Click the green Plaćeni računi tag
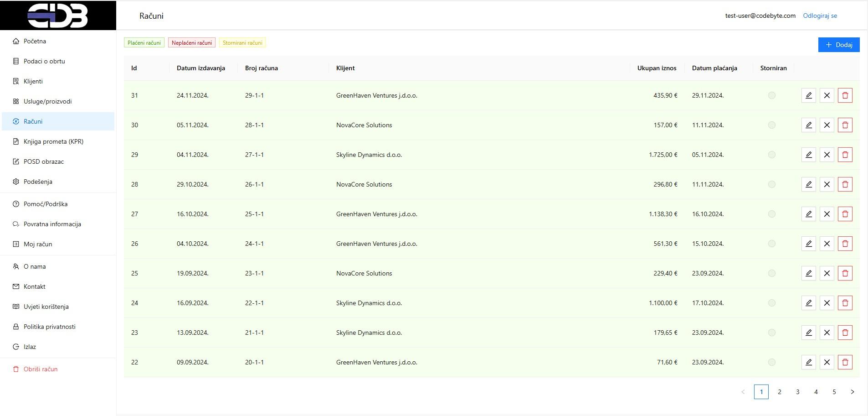 point(144,43)
